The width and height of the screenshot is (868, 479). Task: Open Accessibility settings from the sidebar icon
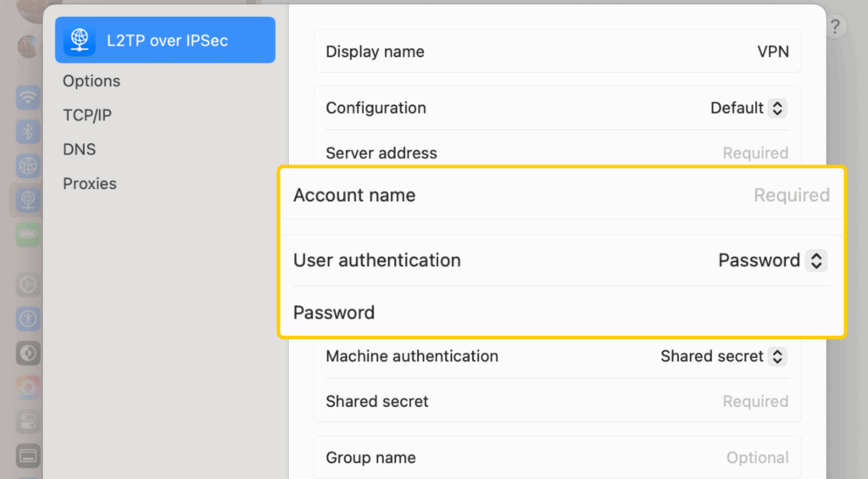(x=29, y=318)
